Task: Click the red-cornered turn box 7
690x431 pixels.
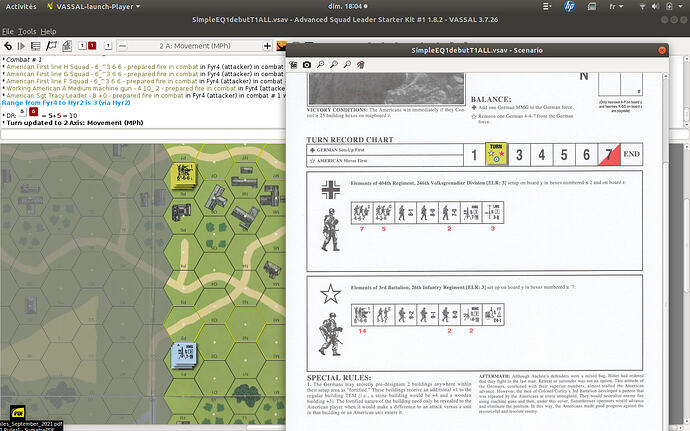Action: click(x=609, y=155)
